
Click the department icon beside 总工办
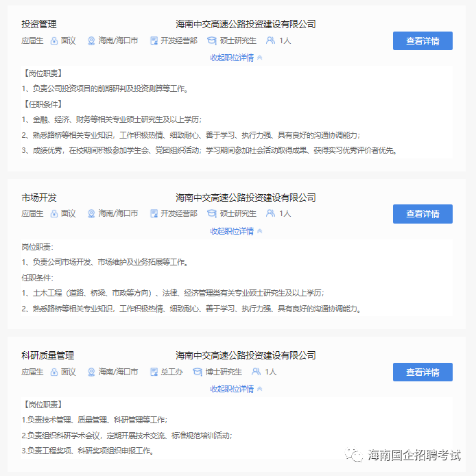pyautogui.click(x=154, y=372)
